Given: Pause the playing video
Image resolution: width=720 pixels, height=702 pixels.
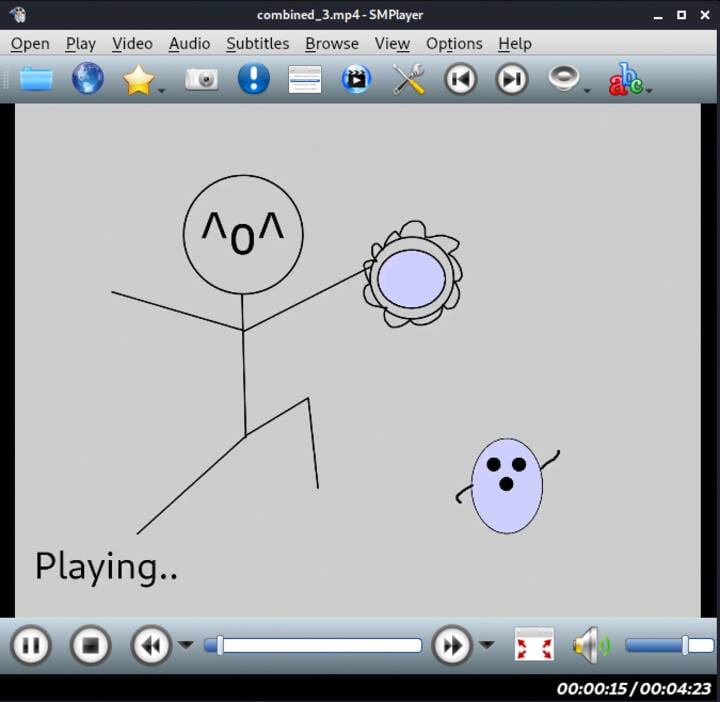Looking at the screenshot, I should (31, 645).
